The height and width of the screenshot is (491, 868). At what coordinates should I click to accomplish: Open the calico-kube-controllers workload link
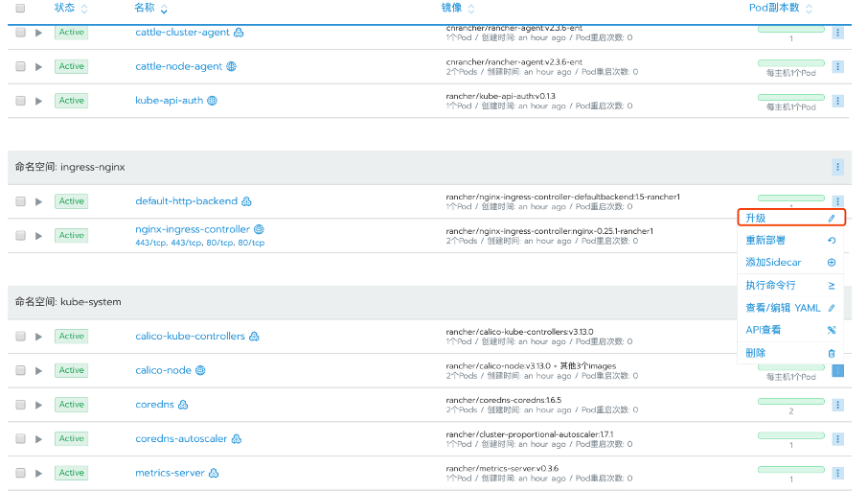tap(190, 337)
